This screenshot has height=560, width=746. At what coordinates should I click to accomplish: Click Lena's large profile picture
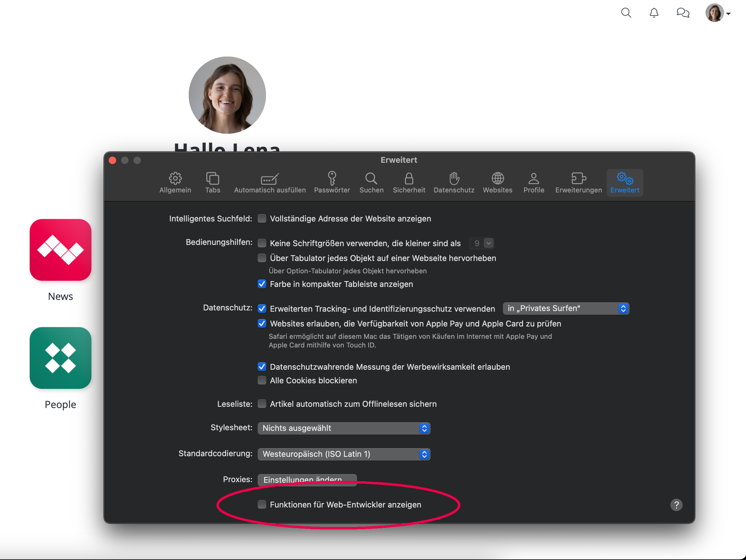pyautogui.click(x=227, y=95)
